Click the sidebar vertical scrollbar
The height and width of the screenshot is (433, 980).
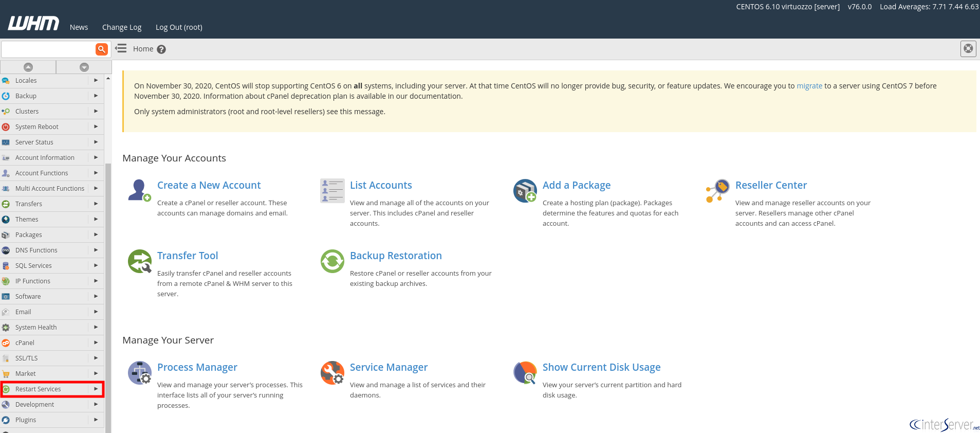point(108,298)
